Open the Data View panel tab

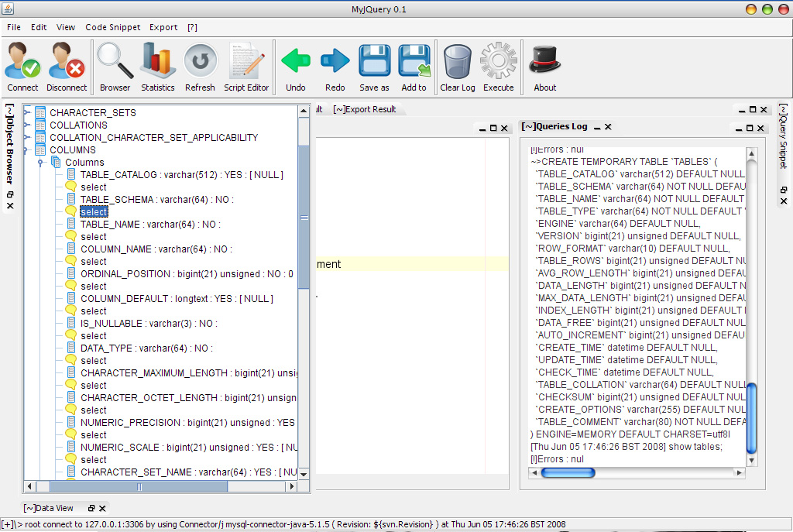[x=49, y=508]
